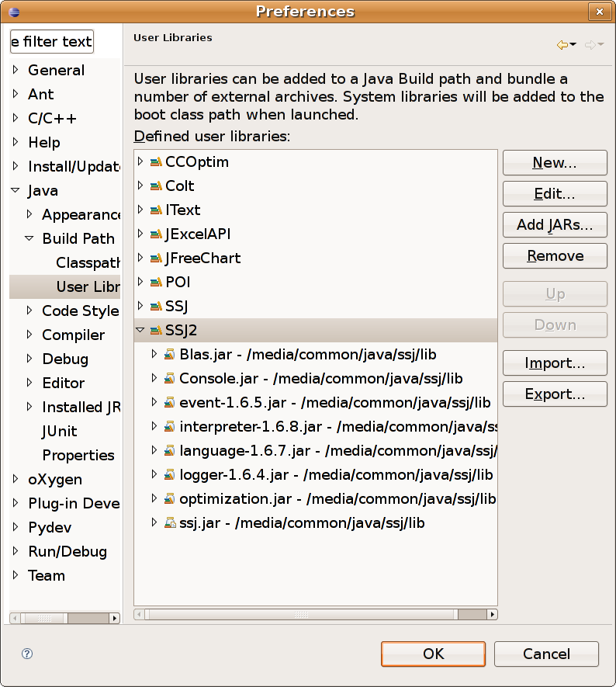Screen dimensions: 616x687
Task: Select Classpath Variables in the tree
Action: point(87,263)
